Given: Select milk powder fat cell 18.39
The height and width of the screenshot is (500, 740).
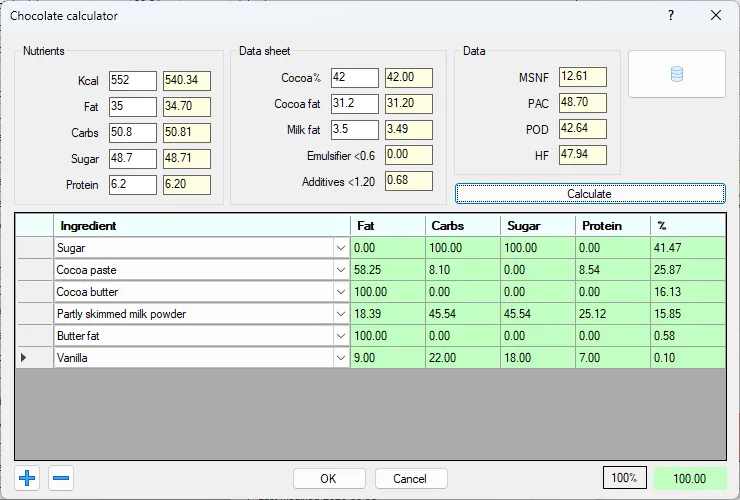Looking at the screenshot, I should [387, 314].
